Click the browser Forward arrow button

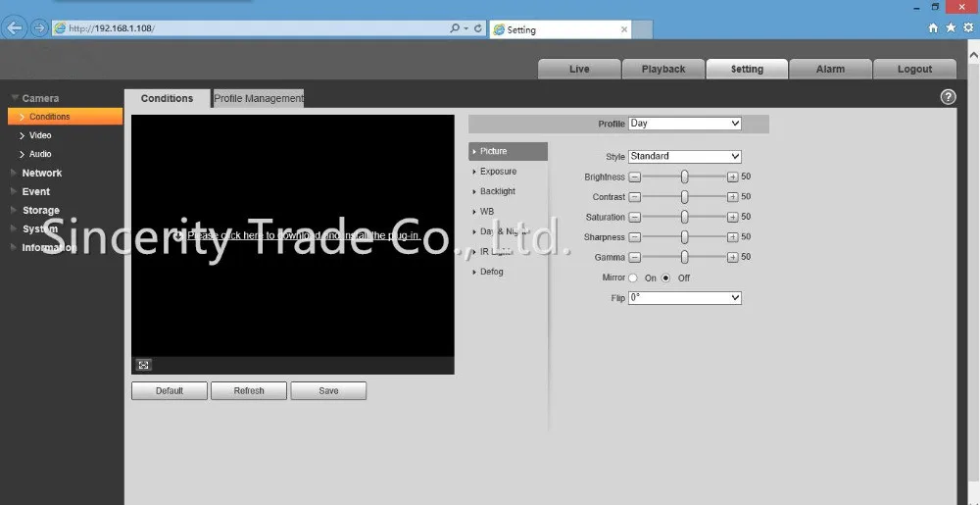(x=39, y=28)
